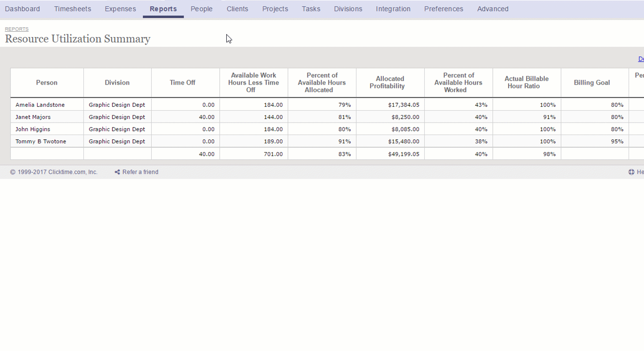Click Amelia Landstone's 43% hours worked
The width and height of the screenshot is (644, 351).
click(481, 105)
